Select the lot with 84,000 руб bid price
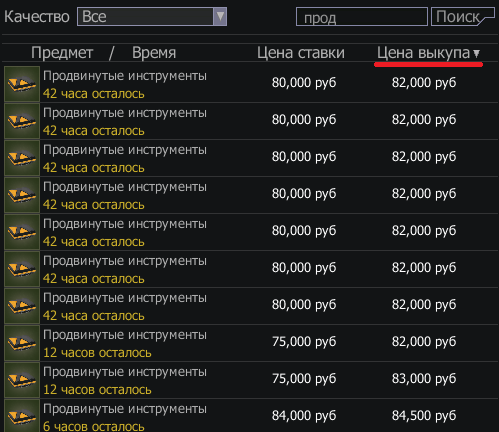The width and height of the screenshot is (499, 432). pyautogui.click(x=250, y=415)
